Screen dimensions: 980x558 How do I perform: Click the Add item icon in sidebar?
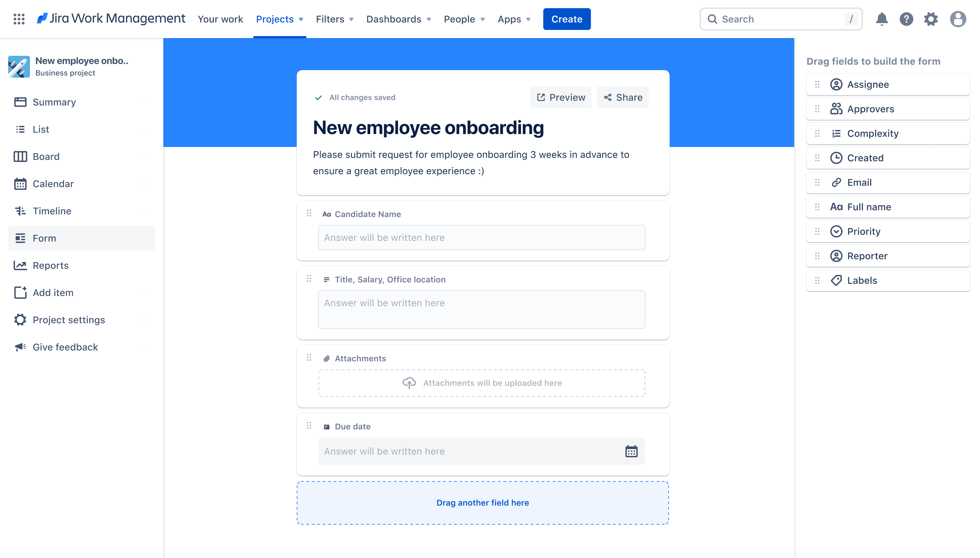(x=20, y=292)
